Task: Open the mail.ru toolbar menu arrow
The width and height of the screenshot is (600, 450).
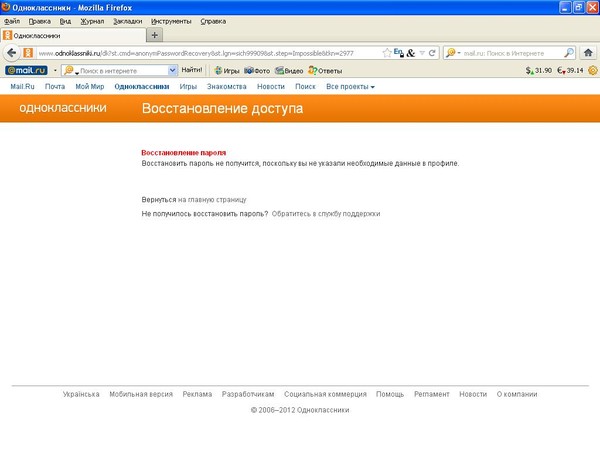Action: point(55,70)
